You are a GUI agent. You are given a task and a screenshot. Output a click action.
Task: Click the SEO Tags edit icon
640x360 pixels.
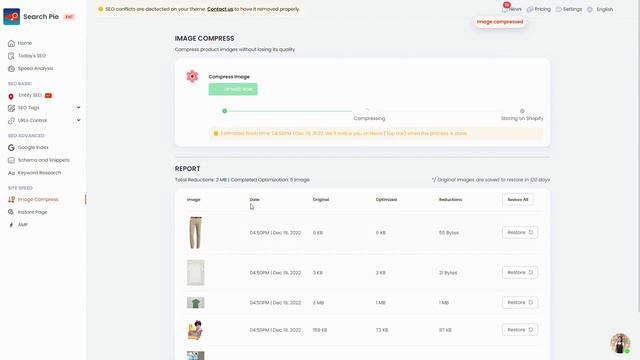point(11,108)
